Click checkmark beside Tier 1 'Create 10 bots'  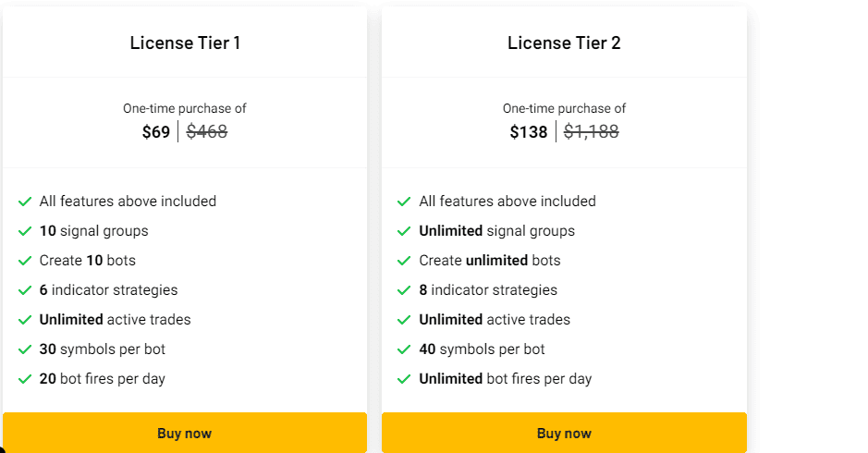(x=25, y=261)
